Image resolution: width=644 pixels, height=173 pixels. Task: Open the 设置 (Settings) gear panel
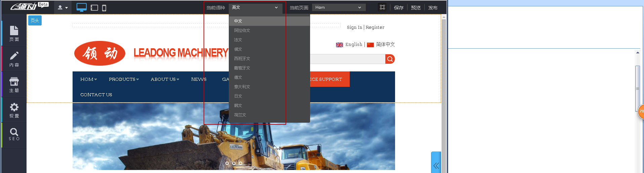pos(14,110)
